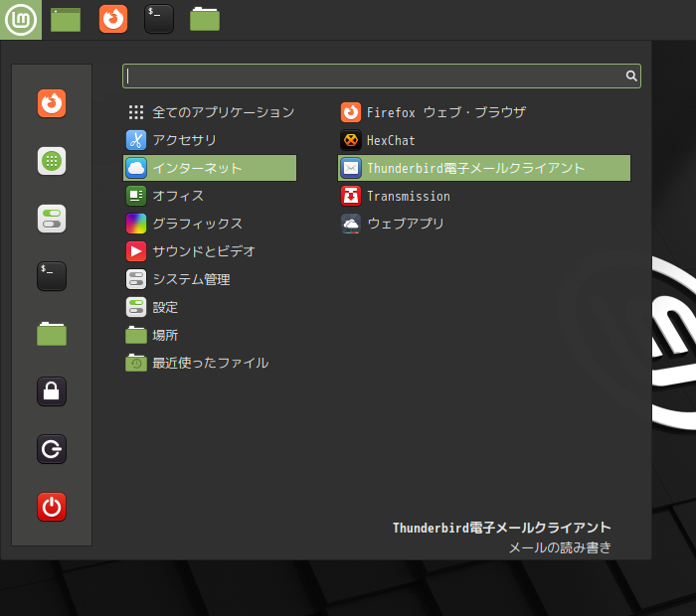The width and height of the screenshot is (696, 616).
Task: Select グラフィックス category
Action: [210, 224]
